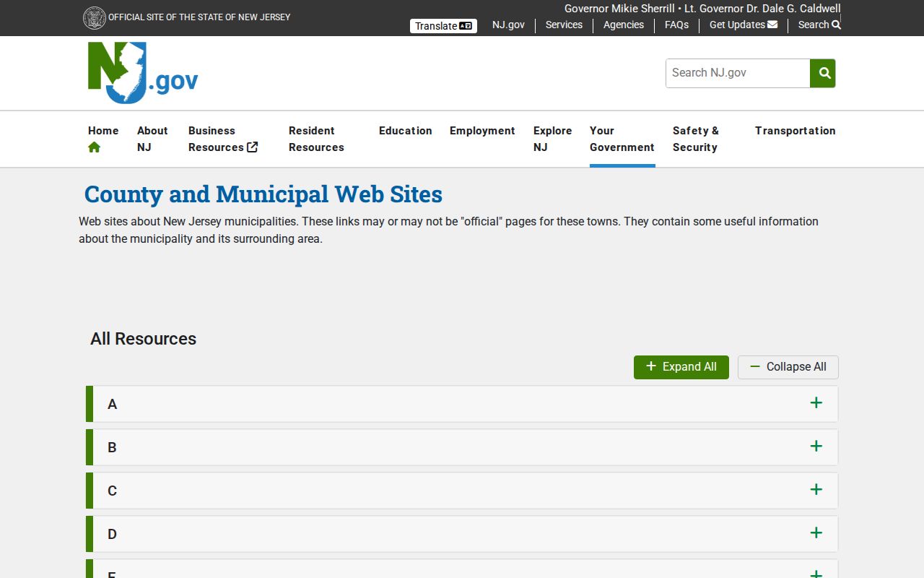Open the Translate language button
This screenshot has height=578, width=924.
click(443, 26)
